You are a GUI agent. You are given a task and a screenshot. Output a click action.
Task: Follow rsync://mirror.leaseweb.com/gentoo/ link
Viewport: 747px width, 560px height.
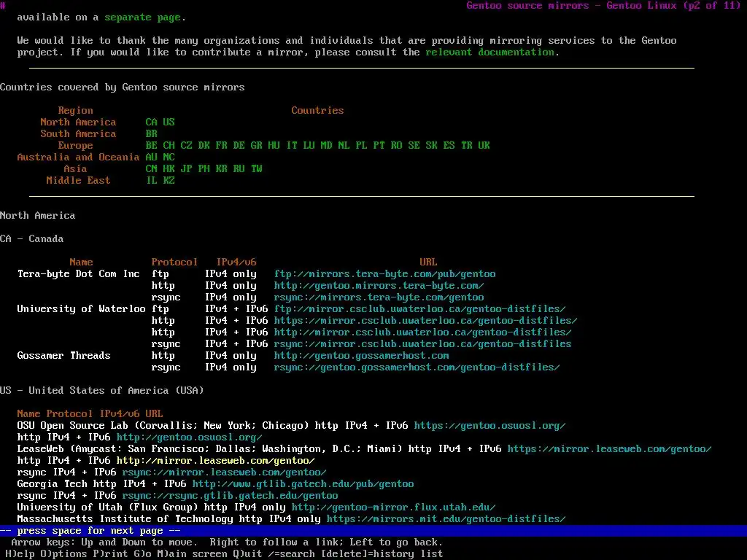point(225,472)
